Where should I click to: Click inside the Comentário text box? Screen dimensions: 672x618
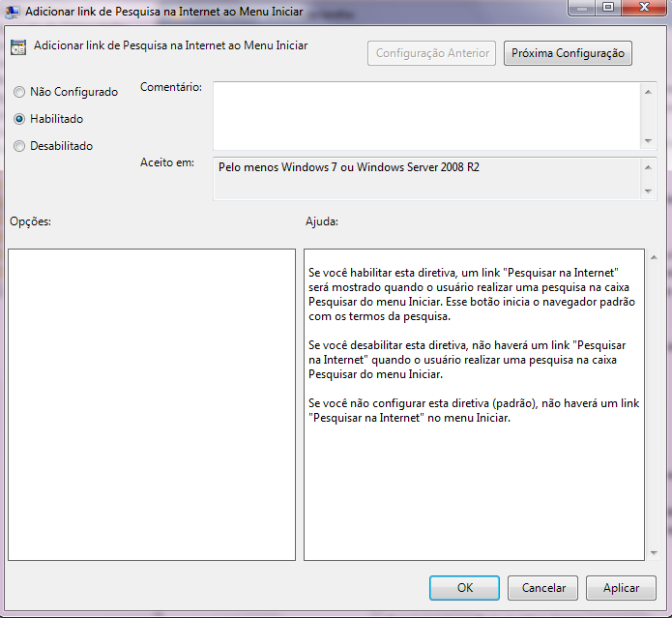(x=426, y=116)
